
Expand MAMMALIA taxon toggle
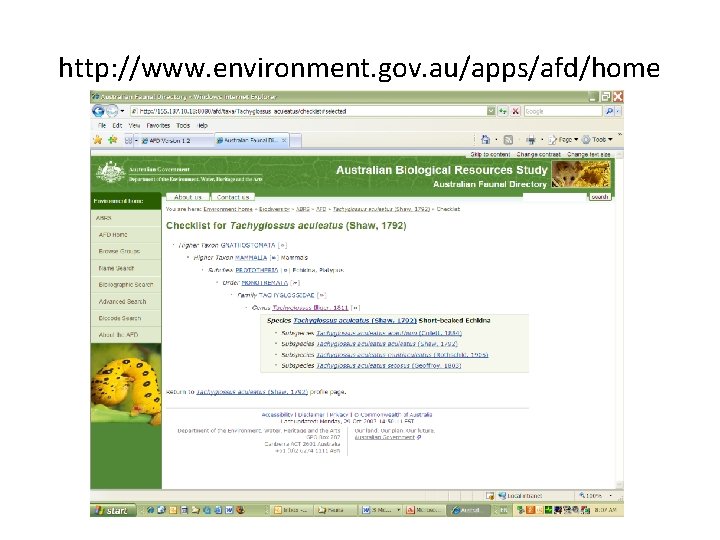point(274,258)
